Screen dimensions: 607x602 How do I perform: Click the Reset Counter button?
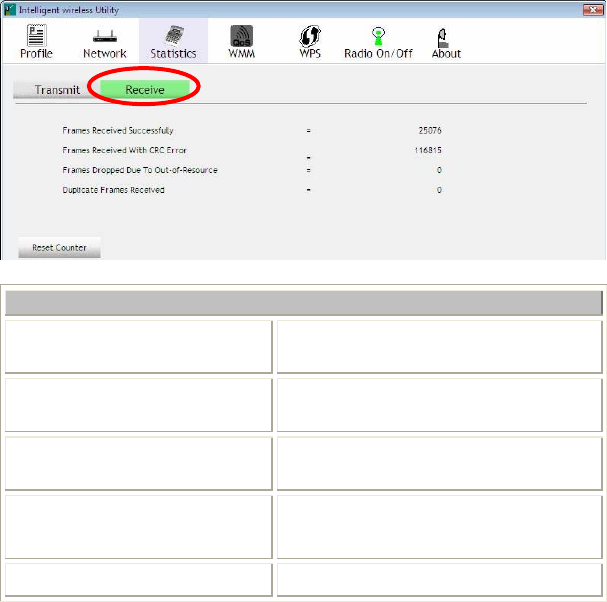pos(59,247)
